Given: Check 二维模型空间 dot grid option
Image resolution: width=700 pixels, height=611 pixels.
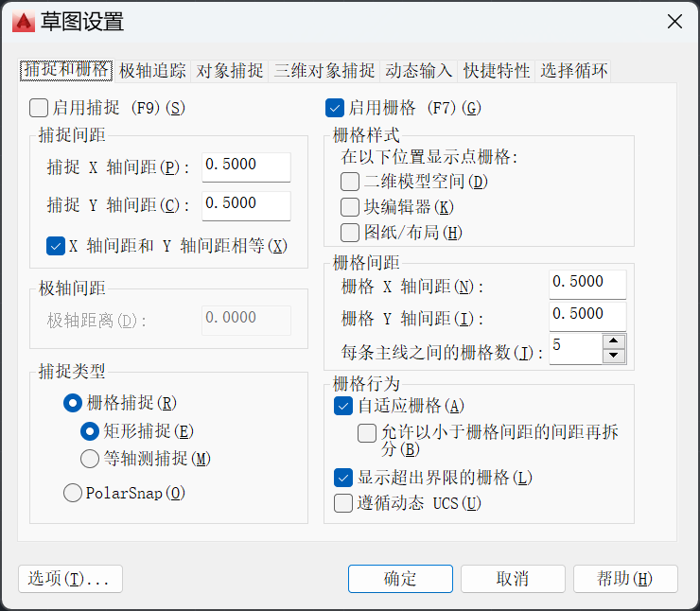Looking at the screenshot, I should [x=350, y=182].
